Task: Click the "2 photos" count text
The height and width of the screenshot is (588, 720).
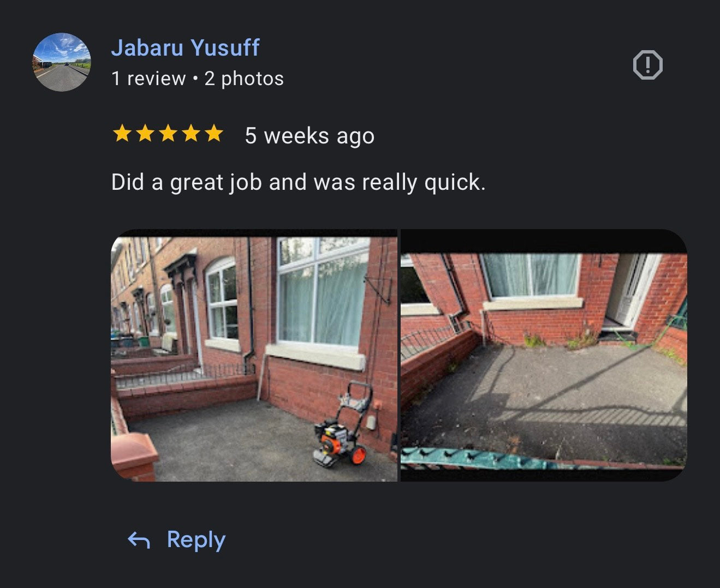Action: (244, 79)
